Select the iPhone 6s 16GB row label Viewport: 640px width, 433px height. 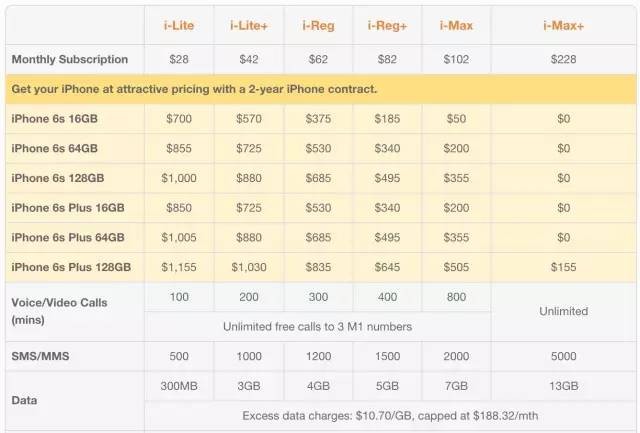(x=54, y=119)
